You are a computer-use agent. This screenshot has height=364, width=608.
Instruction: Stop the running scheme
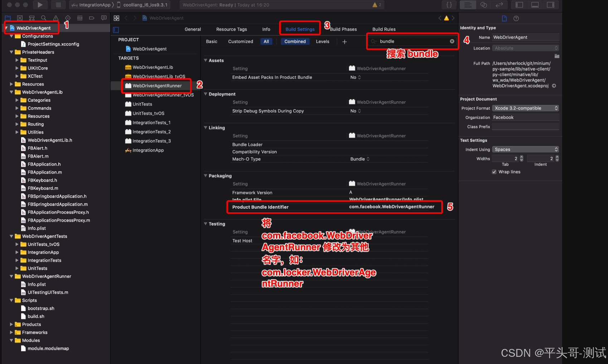pyautogui.click(x=58, y=5)
